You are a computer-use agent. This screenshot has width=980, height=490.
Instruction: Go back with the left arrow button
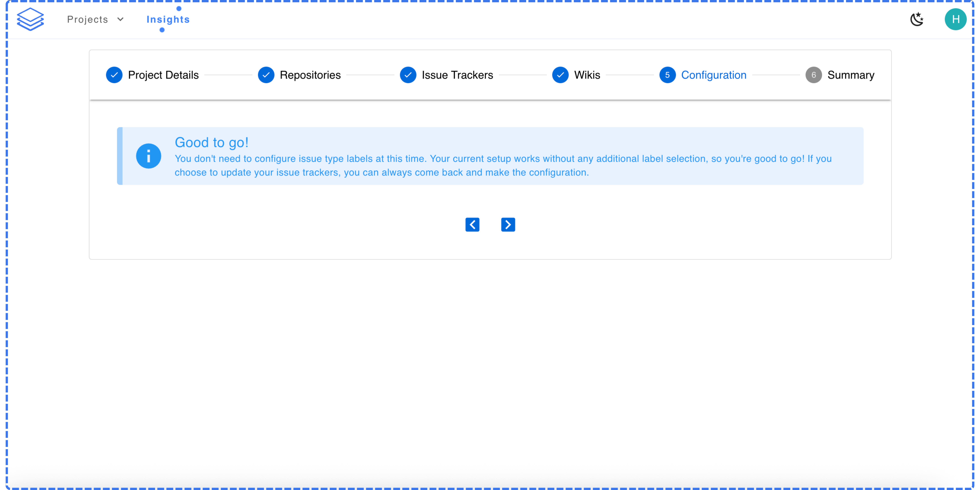[x=472, y=224]
